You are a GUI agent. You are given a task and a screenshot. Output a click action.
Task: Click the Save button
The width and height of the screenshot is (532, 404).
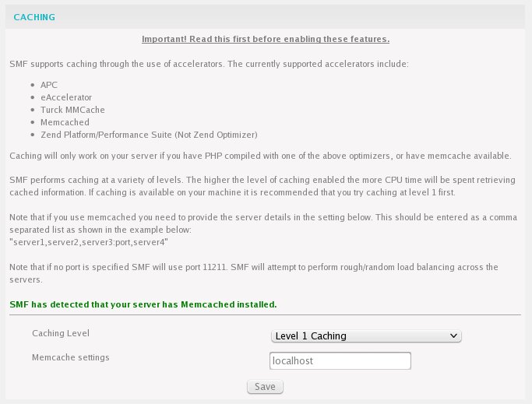pyautogui.click(x=265, y=387)
